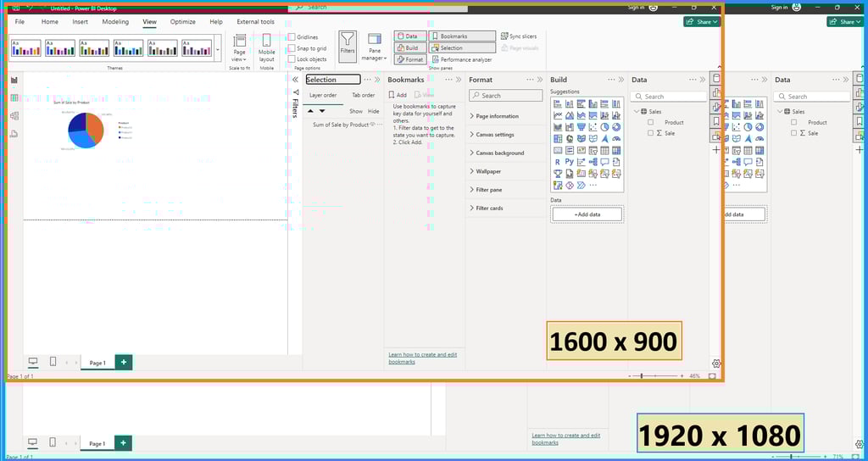Open the Pane manager dropdown
Image resolution: width=868 pixels, height=461 pixels.
(x=375, y=47)
